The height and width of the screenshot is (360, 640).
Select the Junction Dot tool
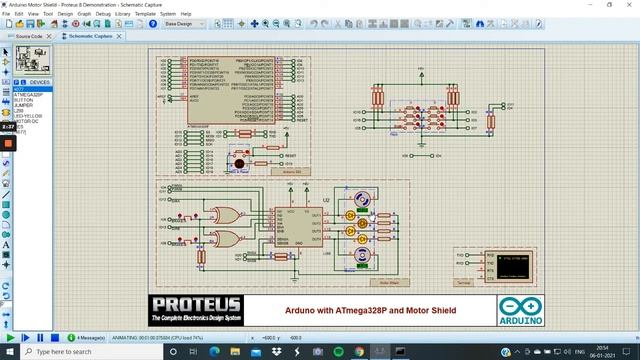pos(6,72)
